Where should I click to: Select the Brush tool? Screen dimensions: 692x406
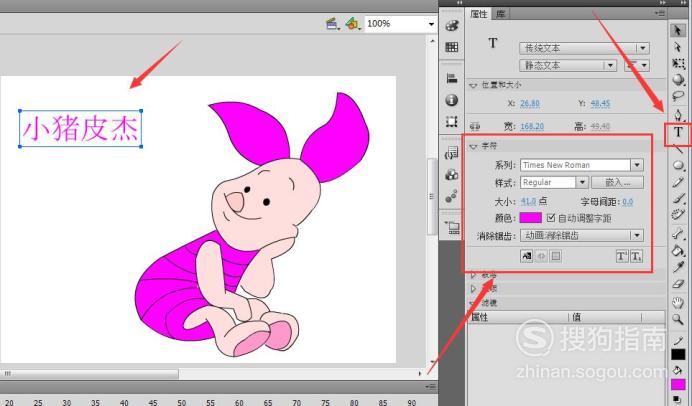click(678, 199)
